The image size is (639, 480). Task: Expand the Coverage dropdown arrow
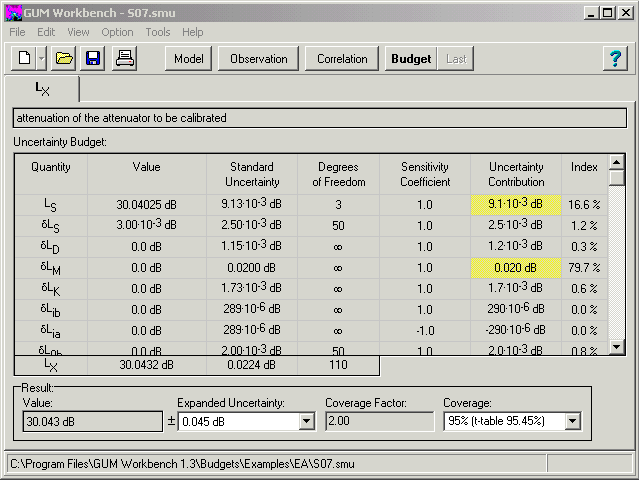(573, 421)
